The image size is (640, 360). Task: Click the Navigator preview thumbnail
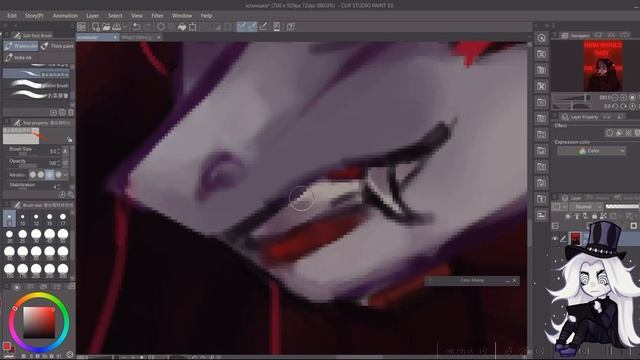tap(603, 66)
